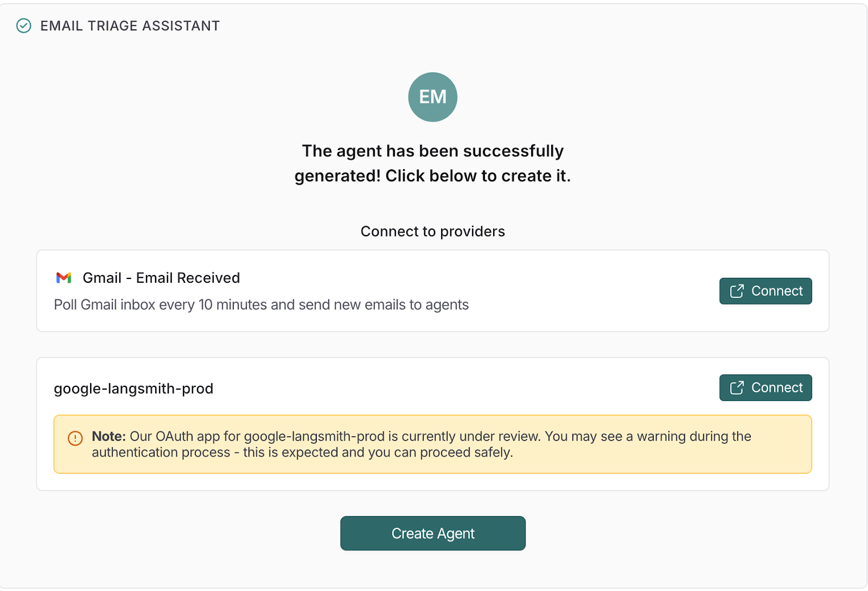Click the Gmail polling description text

coord(260,304)
